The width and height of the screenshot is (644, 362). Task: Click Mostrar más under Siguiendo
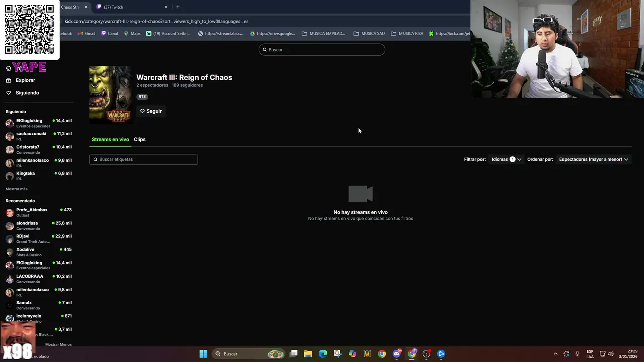pyautogui.click(x=17, y=189)
